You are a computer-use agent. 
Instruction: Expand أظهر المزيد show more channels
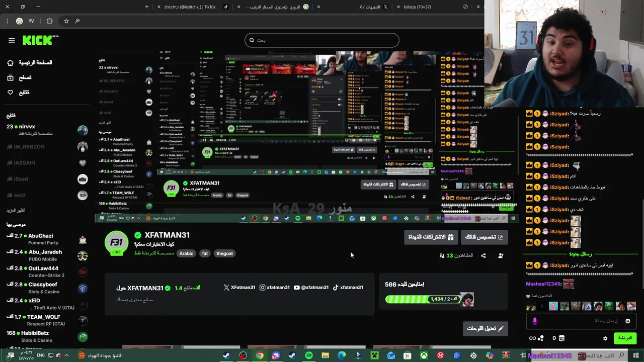(x=16, y=210)
